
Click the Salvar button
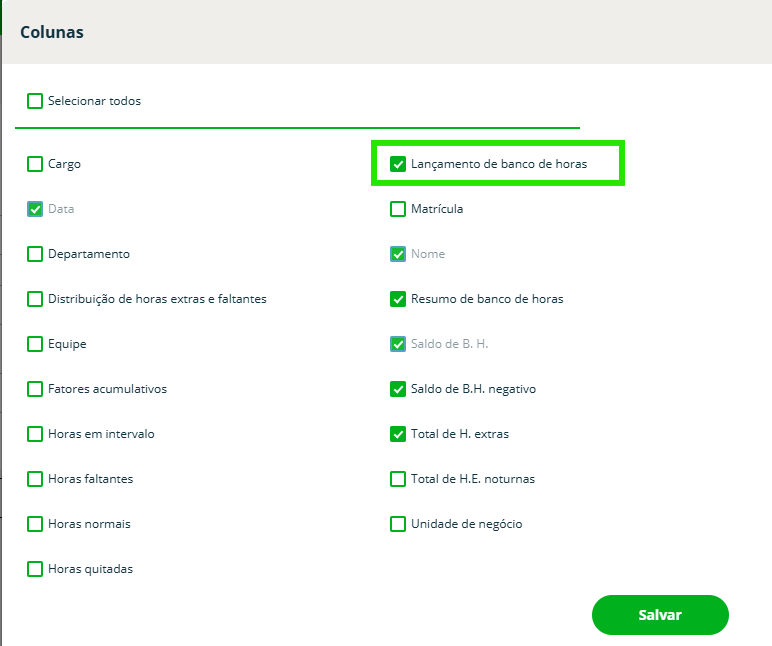coord(660,615)
